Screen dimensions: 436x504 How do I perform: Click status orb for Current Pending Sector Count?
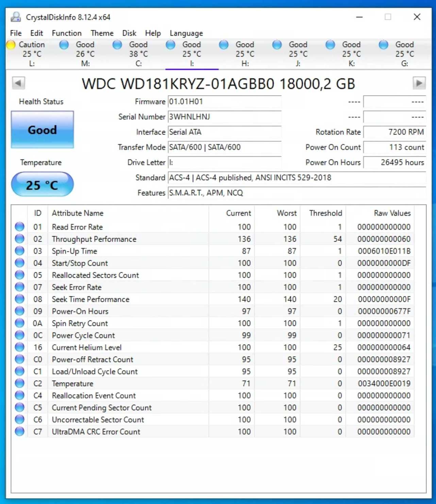tap(20, 407)
